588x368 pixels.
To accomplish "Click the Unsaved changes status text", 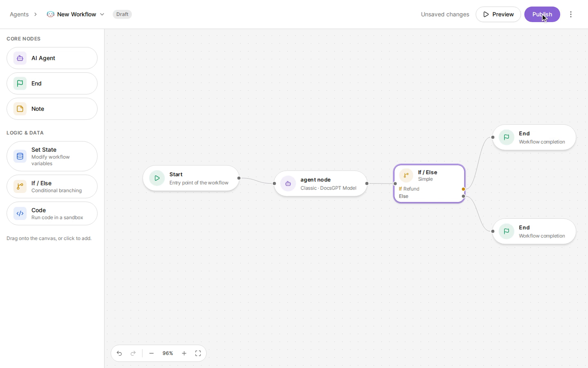I will point(445,14).
